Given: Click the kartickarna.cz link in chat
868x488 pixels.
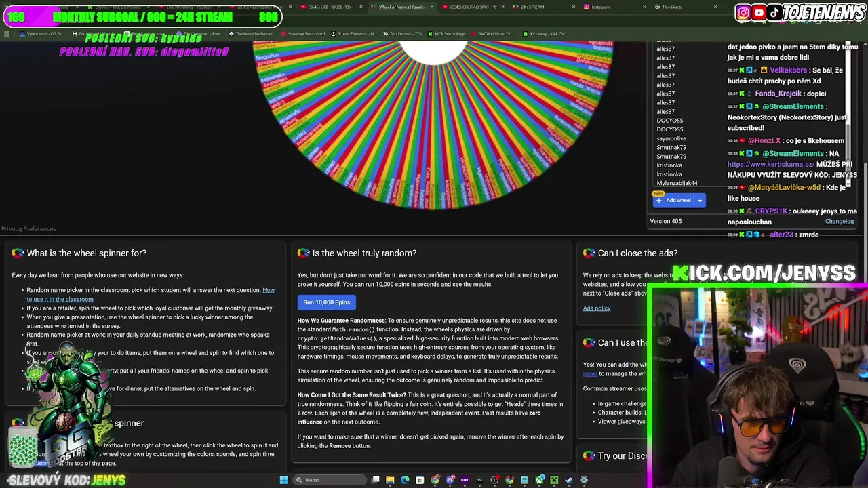Looking at the screenshot, I should pos(770,164).
